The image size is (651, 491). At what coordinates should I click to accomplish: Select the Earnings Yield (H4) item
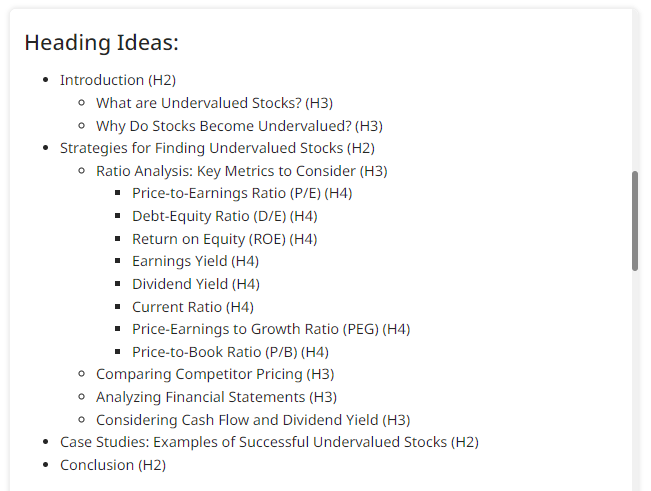pos(195,261)
